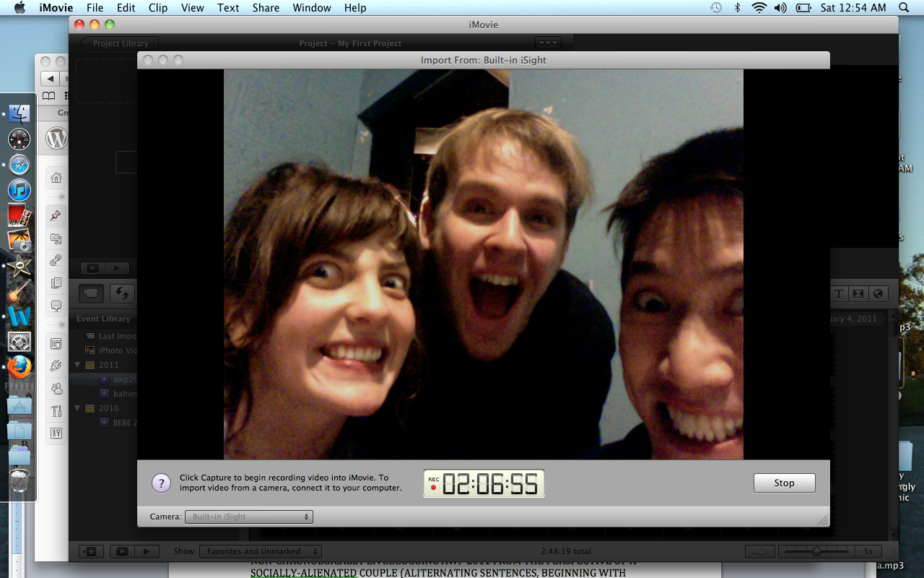Click the browser back arrow button

coord(50,78)
